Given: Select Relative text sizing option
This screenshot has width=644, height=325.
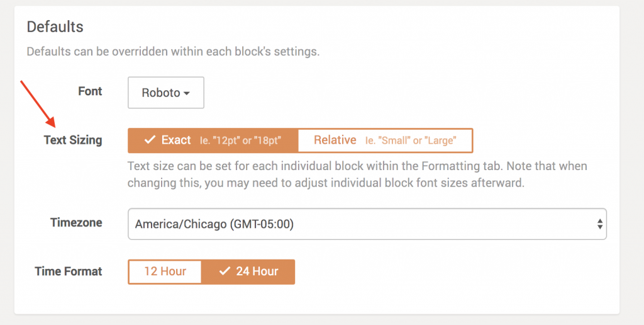Looking at the screenshot, I should pos(386,140).
